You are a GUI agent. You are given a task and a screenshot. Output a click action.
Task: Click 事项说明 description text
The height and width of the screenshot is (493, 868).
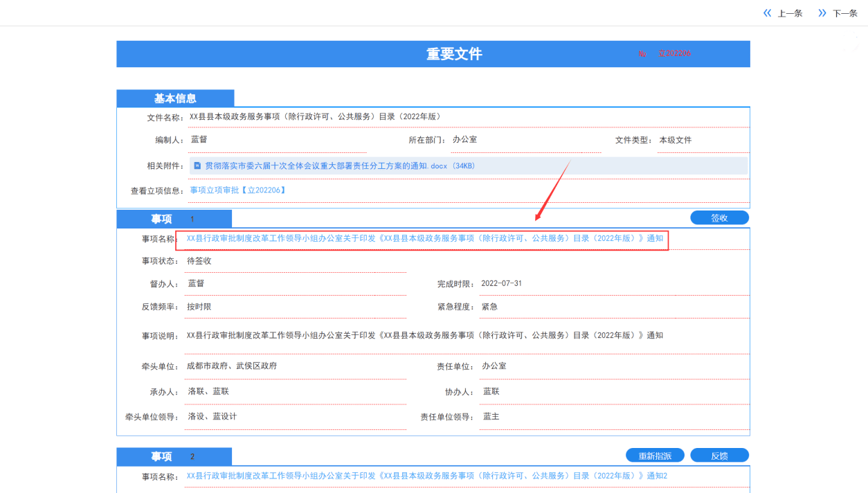tap(425, 336)
